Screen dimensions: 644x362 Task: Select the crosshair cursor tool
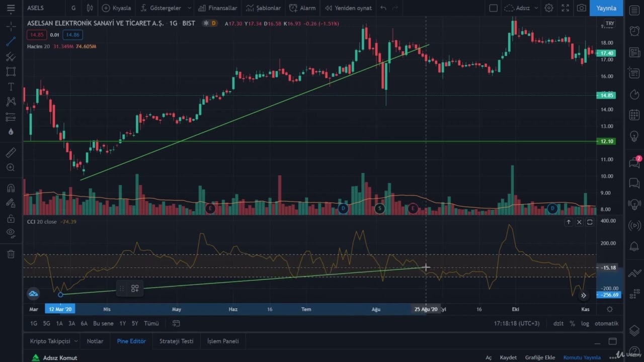11,26
